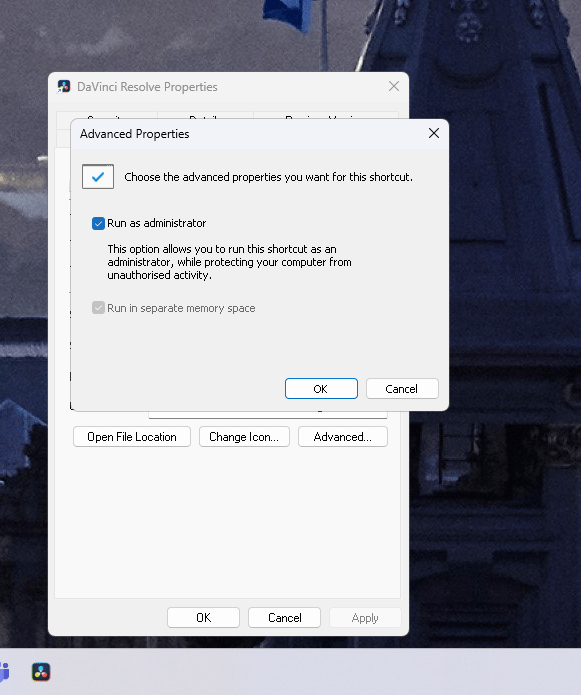Close the Advanced Properties dialog with X
This screenshot has width=581, height=695.
[434, 133]
